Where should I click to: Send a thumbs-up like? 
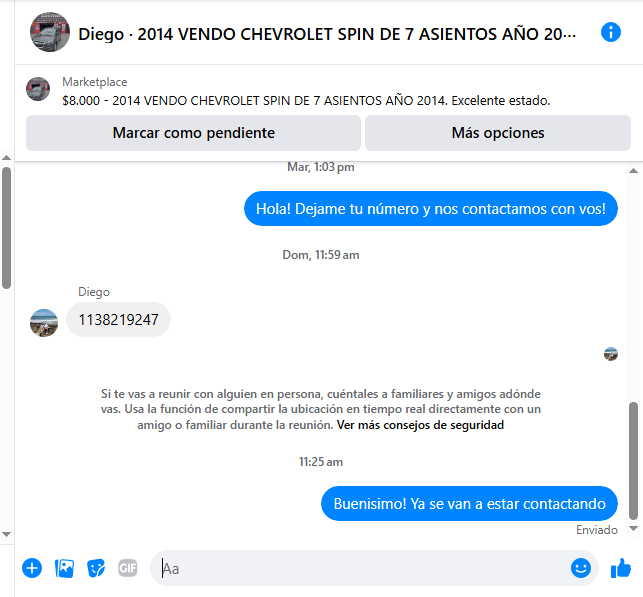621,568
